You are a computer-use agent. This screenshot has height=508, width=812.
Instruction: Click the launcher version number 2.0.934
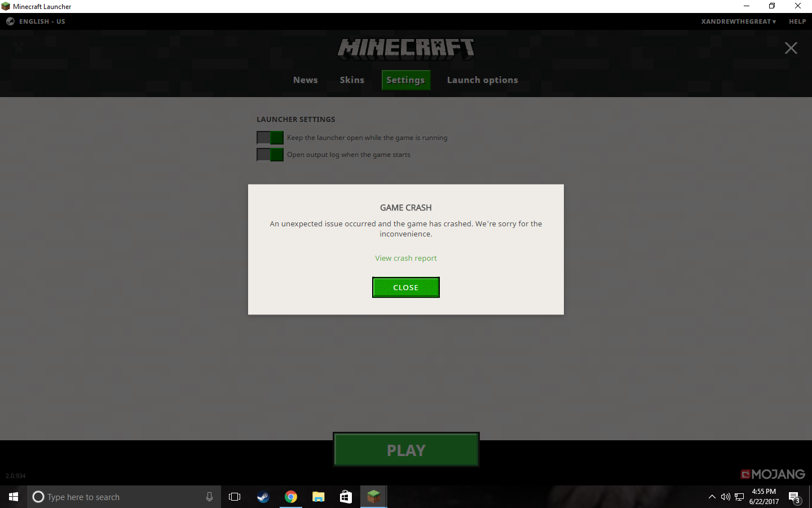[x=16, y=476]
